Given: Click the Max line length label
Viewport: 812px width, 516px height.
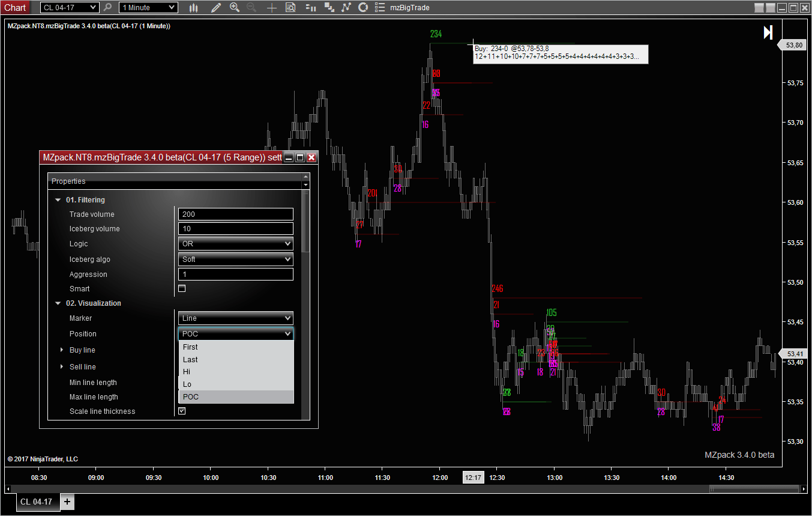Looking at the screenshot, I should pyautogui.click(x=94, y=397).
